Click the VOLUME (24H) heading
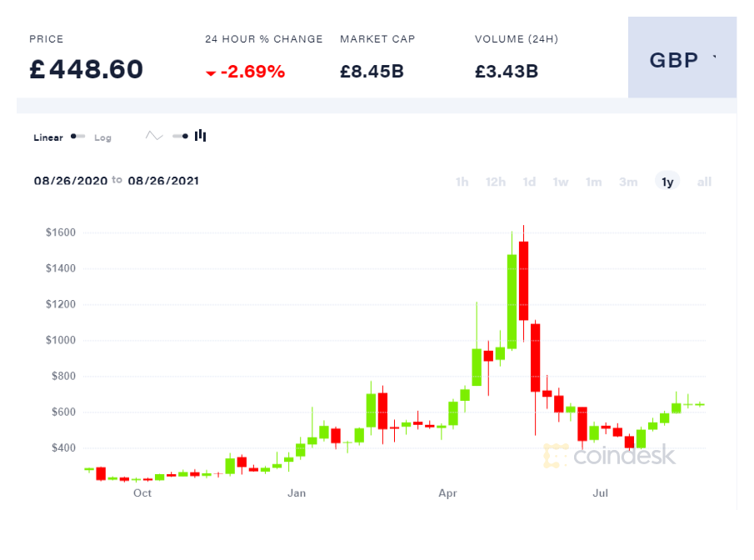The width and height of the screenshot is (754, 560). coord(517,39)
